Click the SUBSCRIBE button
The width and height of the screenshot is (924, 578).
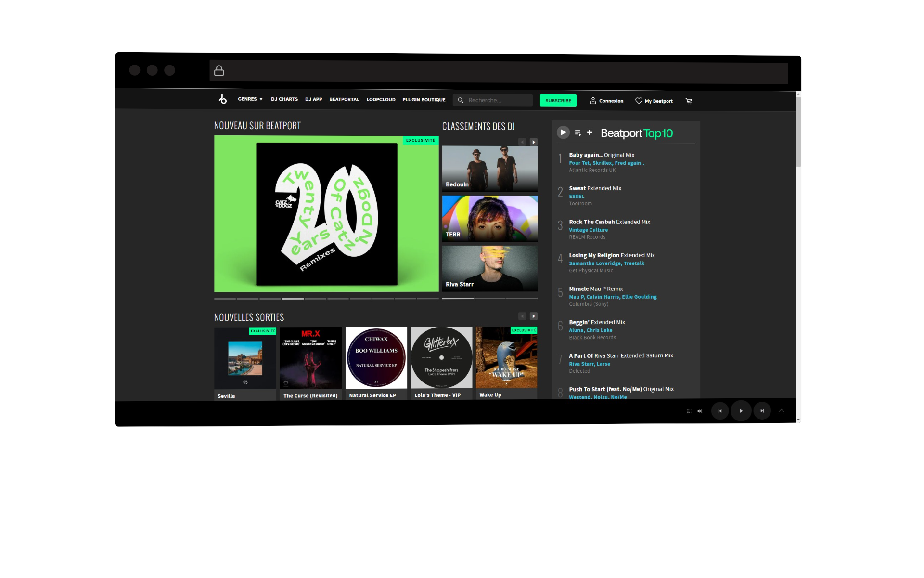pyautogui.click(x=558, y=101)
